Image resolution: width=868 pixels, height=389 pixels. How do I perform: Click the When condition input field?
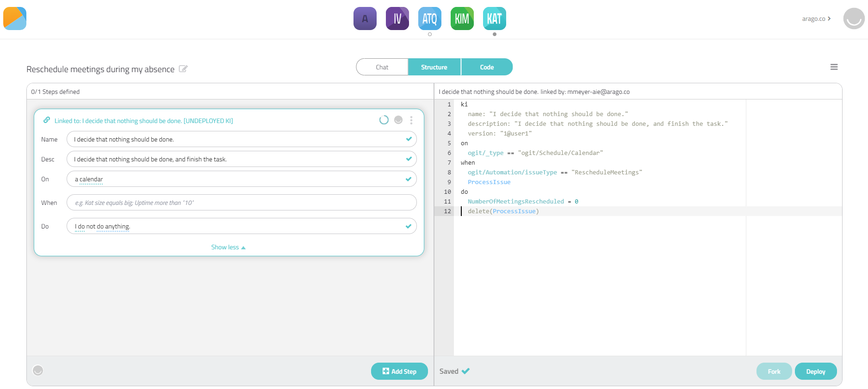click(x=242, y=203)
